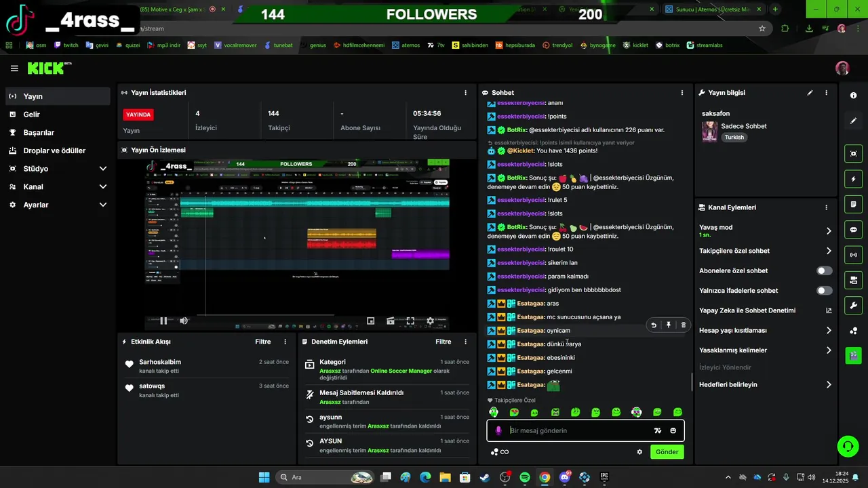The image size is (868, 488).
Task: Select Droplar ve ödüller in sidebar
Action: tap(58, 150)
